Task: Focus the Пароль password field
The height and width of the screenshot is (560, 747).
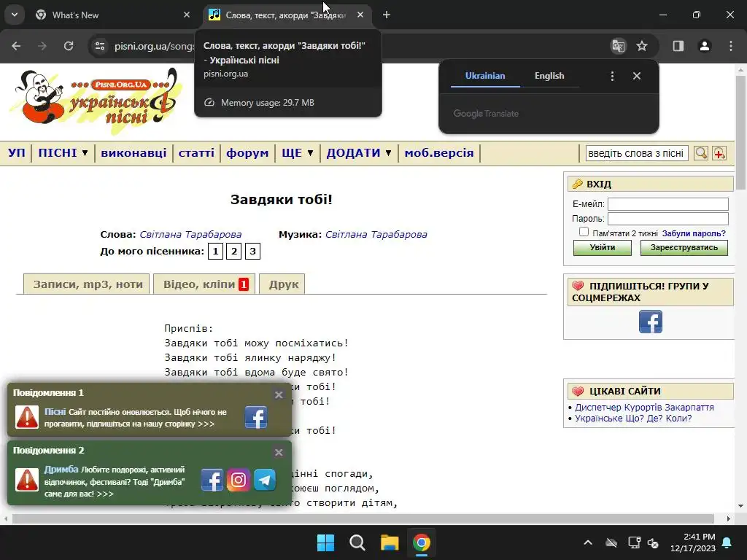Action: [x=668, y=219]
